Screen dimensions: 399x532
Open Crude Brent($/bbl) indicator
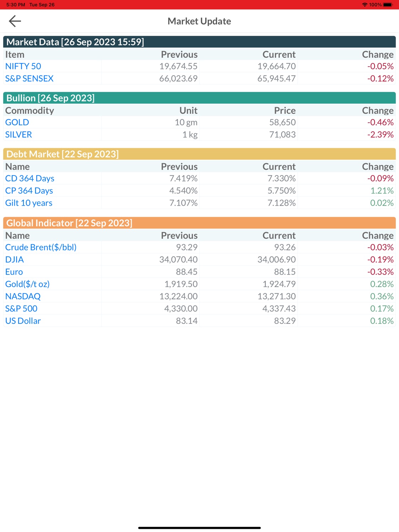click(41, 247)
